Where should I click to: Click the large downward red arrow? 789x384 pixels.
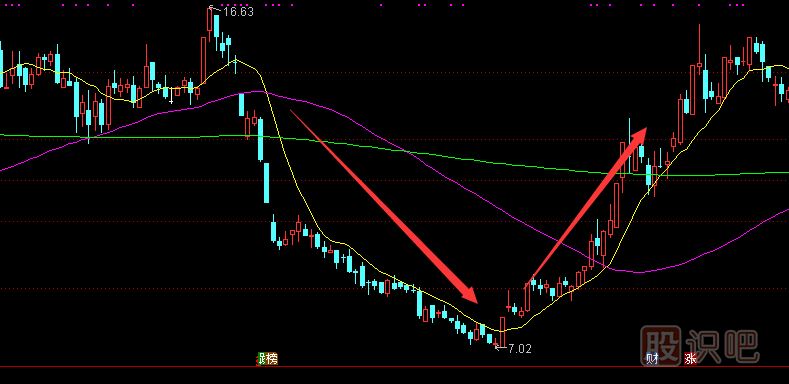[x=384, y=206]
